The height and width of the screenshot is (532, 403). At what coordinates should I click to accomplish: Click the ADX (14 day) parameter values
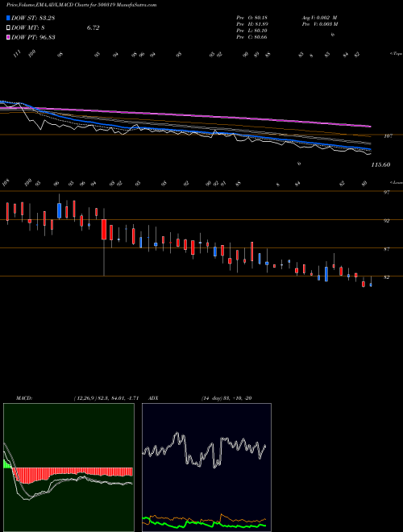(226, 398)
